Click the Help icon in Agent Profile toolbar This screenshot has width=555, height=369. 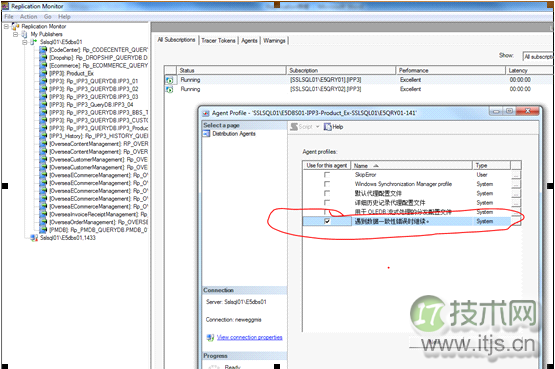(327, 127)
